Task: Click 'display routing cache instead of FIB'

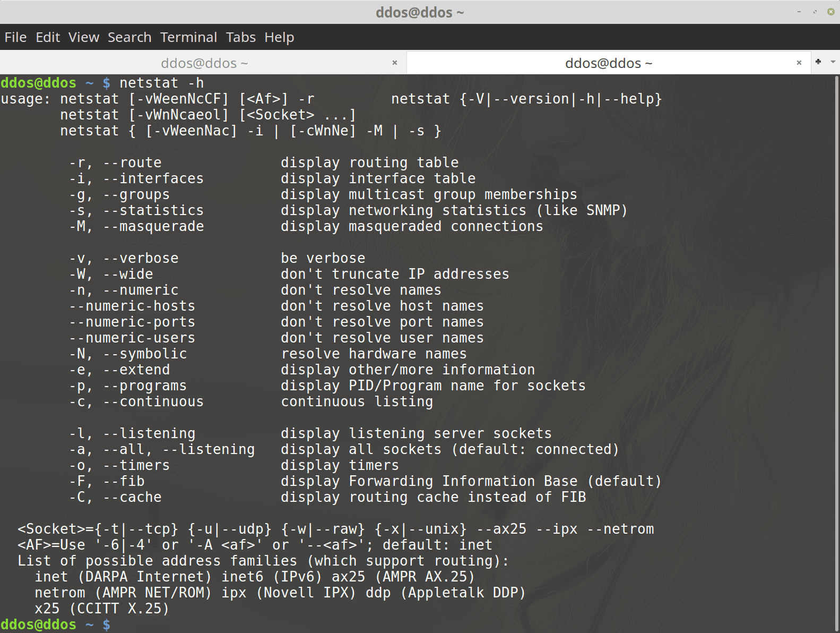Action: coord(433,497)
